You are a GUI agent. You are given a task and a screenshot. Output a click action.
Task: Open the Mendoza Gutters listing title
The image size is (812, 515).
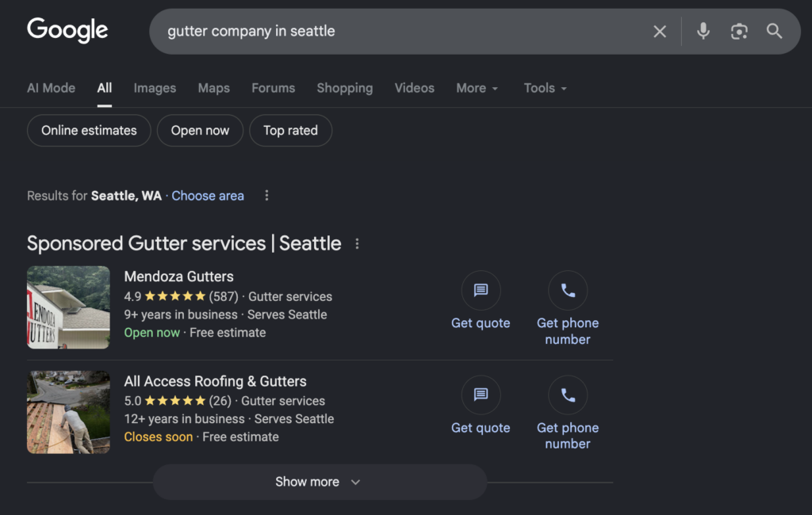(178, 277)
